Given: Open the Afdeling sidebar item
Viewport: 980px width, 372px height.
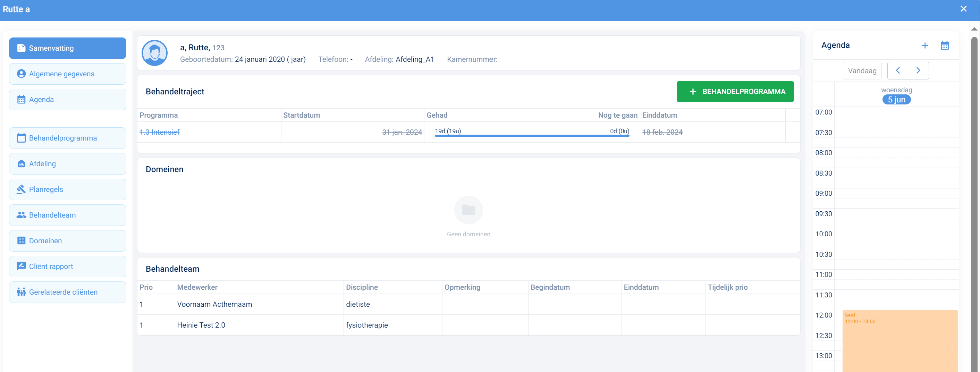Looking at the screenshot, I should (68, 163).
